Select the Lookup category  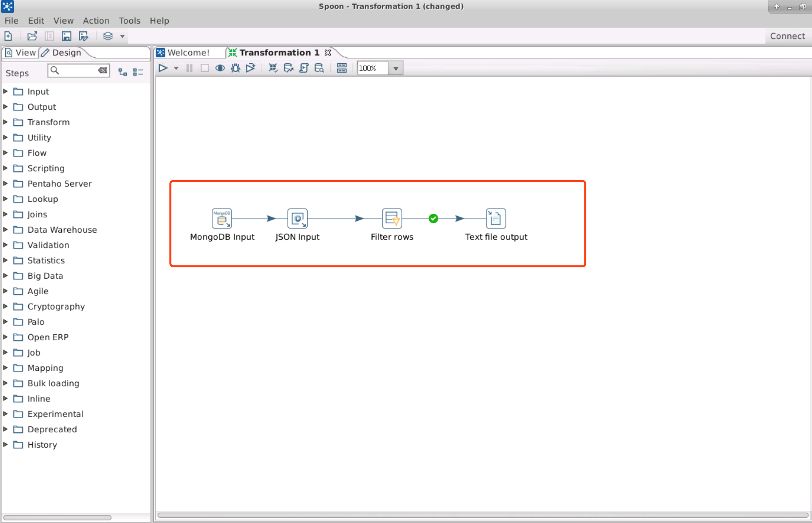point(42,199)
